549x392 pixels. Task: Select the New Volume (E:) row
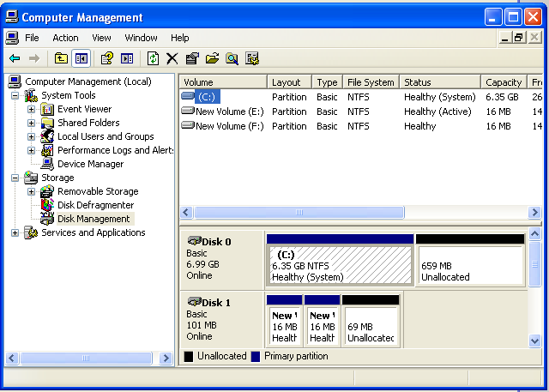pos(229,112)
